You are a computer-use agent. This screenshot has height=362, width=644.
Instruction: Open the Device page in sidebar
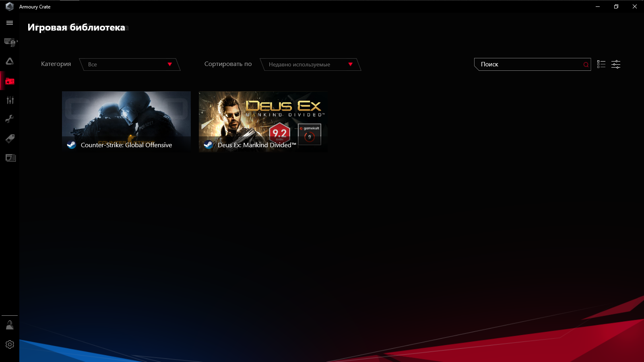coord(10,41)
